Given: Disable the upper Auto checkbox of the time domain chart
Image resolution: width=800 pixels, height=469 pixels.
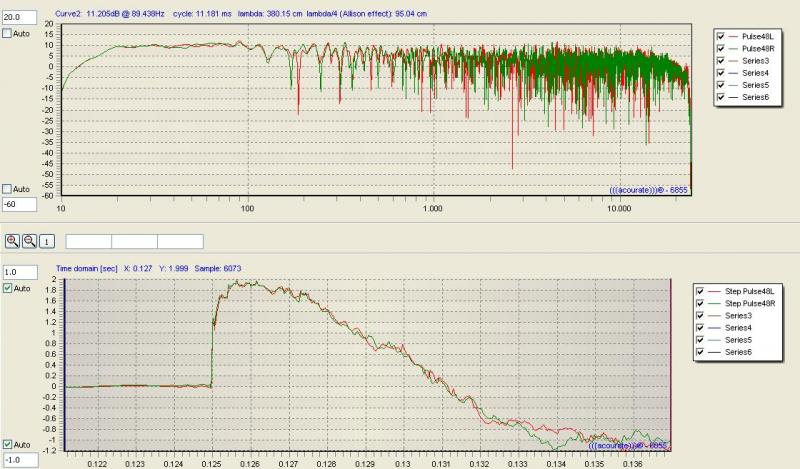Looking at the screenshot, I should (8, 288).
